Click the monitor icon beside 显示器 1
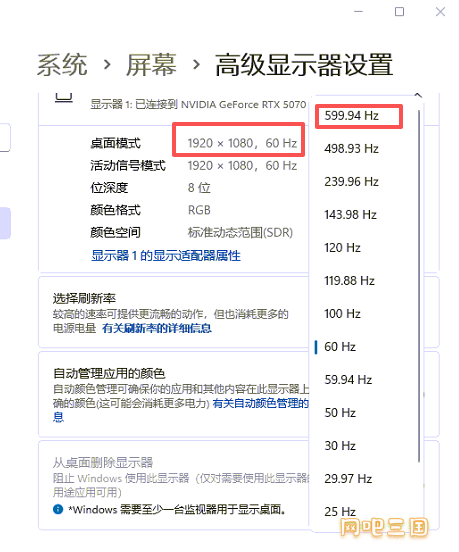Screen dimensions: 459x552 [x=64, y=98]
